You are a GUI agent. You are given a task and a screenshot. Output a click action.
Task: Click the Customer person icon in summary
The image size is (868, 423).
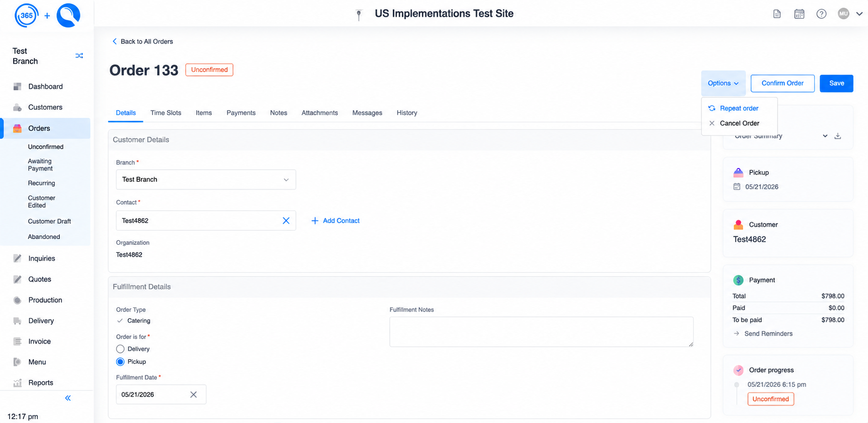(x=738, y=225)
